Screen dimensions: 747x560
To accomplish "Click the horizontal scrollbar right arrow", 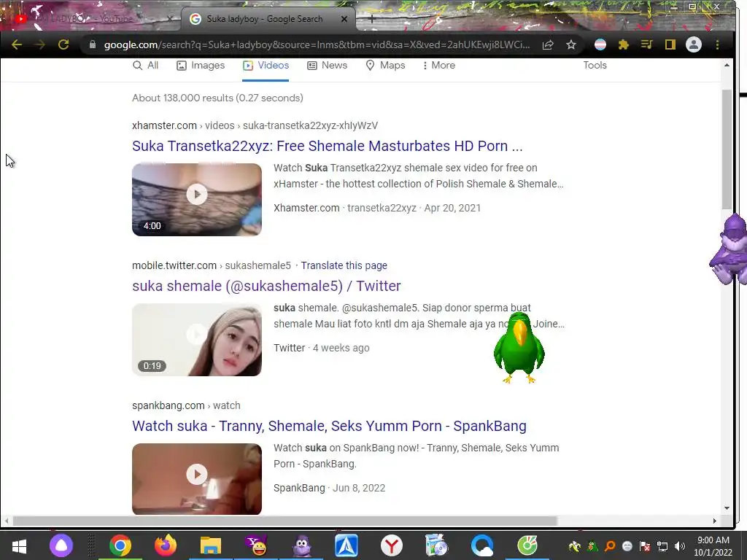I will [715, 521].
